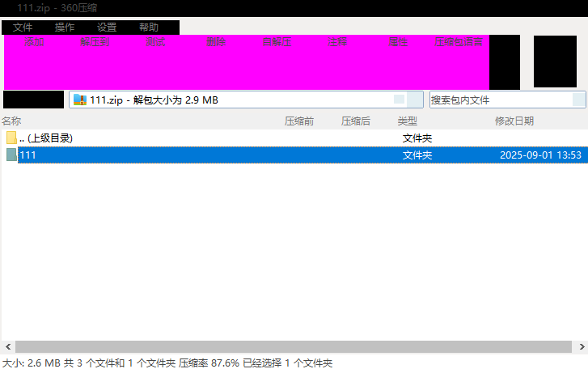Click the horizontal scrollbar below file list
This screenshot has height=369, width=588.
[291, 346]
